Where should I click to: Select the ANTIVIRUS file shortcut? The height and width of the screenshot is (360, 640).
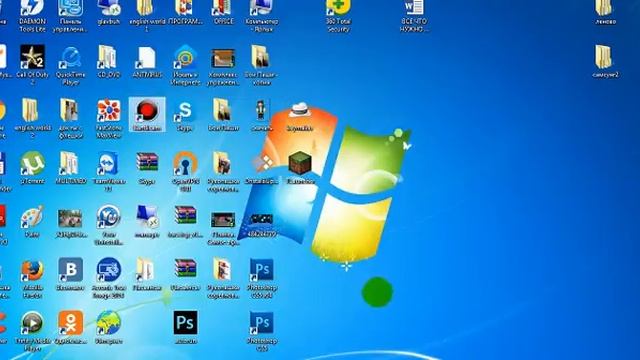[x=147, y=61]
